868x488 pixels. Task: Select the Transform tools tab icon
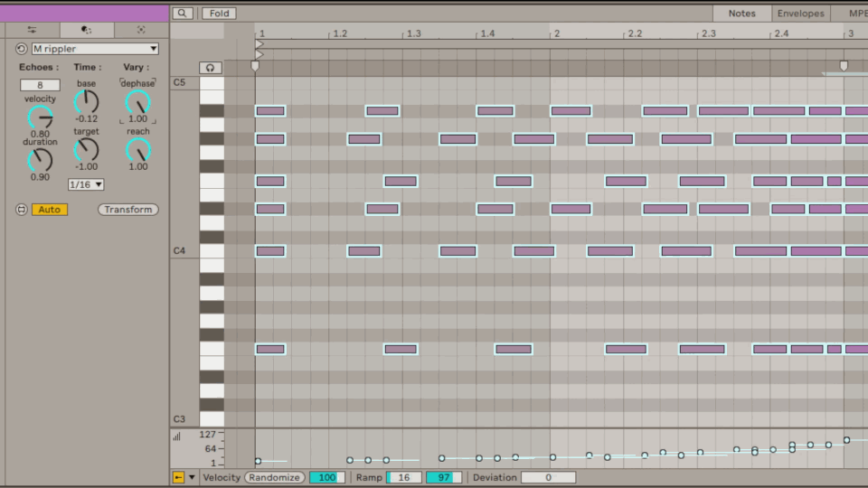coord(86,30)
